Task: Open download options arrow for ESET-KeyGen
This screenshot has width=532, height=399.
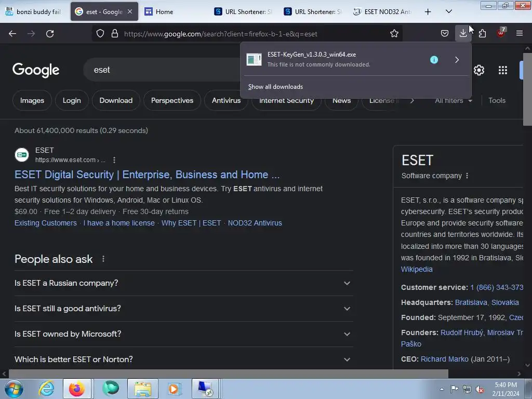Action: (457, 60)
